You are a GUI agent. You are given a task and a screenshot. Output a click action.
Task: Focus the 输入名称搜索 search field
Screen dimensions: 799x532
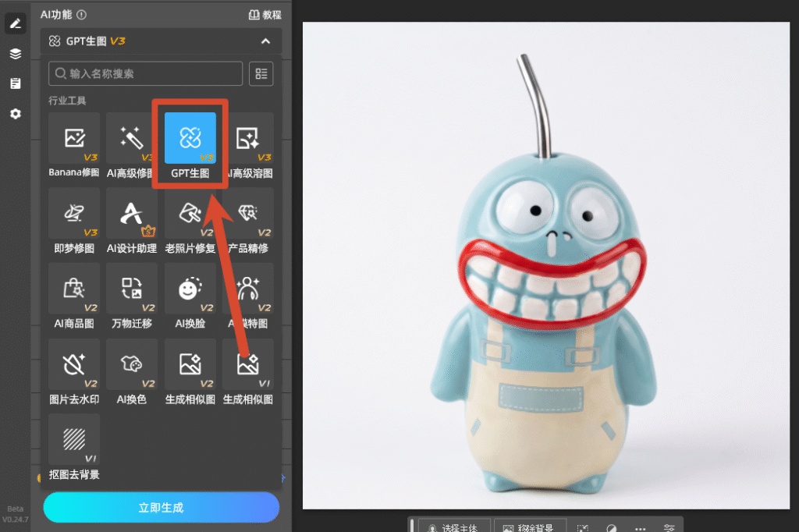point(146,74)
